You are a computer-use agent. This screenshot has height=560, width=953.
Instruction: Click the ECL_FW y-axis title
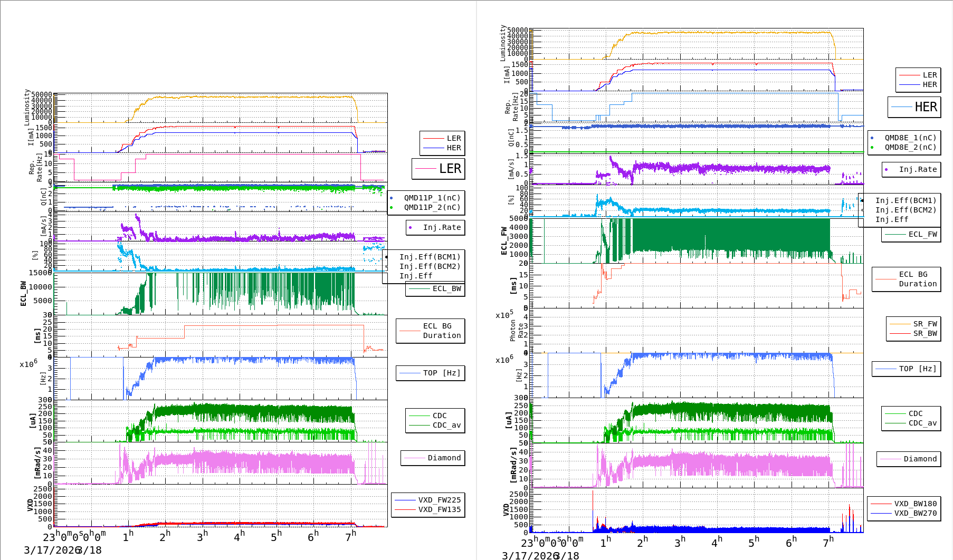tap(504, 241)
